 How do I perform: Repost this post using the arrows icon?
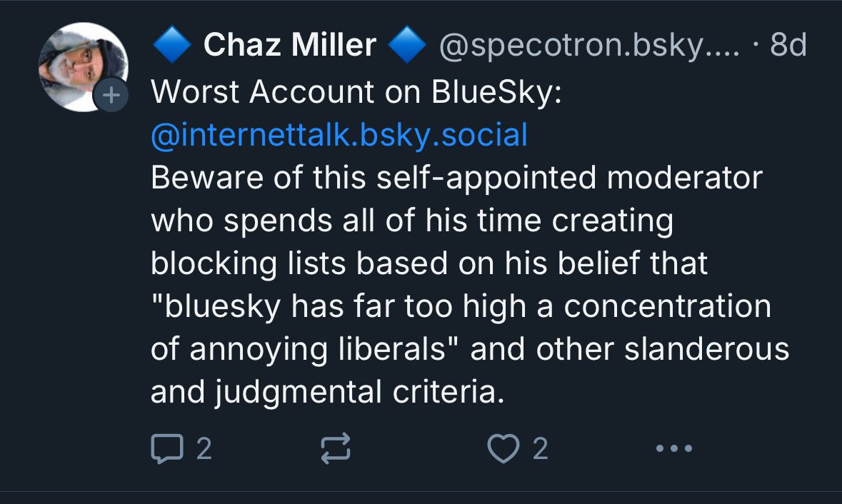coord(336,448)
